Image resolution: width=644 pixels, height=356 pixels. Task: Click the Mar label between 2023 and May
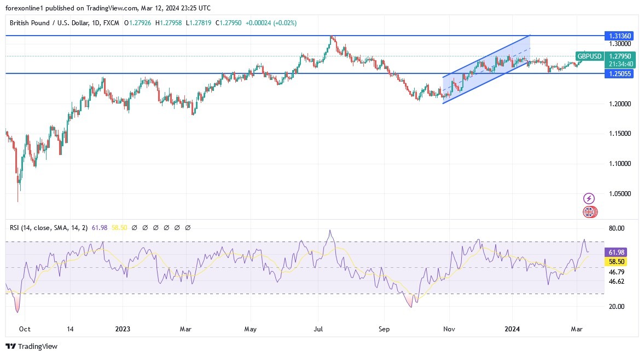tap(185, 329)
